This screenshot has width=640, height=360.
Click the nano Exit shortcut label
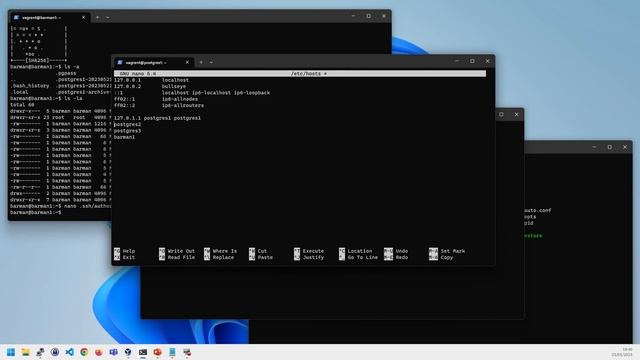tap(129, 258)
